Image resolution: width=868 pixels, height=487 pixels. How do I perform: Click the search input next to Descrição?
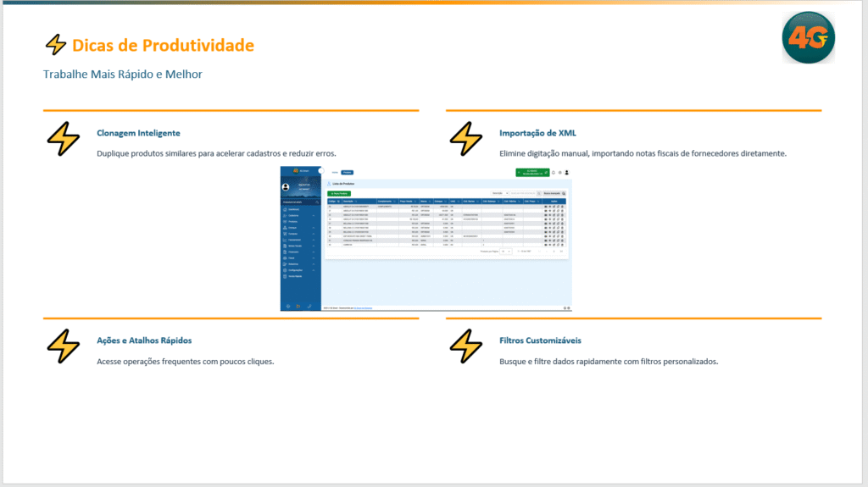point(525,194)
